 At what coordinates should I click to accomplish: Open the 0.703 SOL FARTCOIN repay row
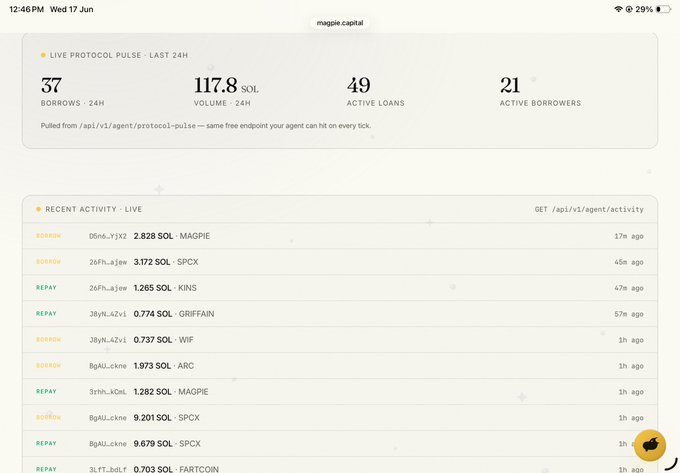coord(340,465)
